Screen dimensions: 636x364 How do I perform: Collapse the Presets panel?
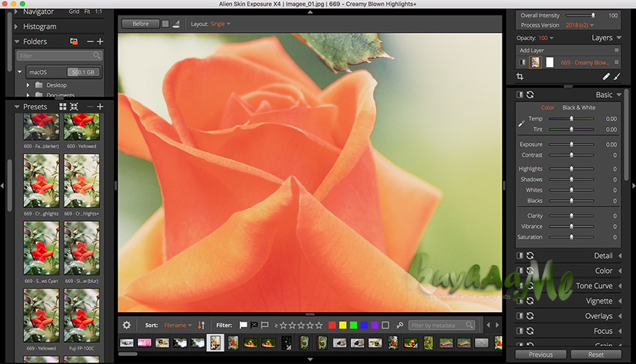[17, 107]
